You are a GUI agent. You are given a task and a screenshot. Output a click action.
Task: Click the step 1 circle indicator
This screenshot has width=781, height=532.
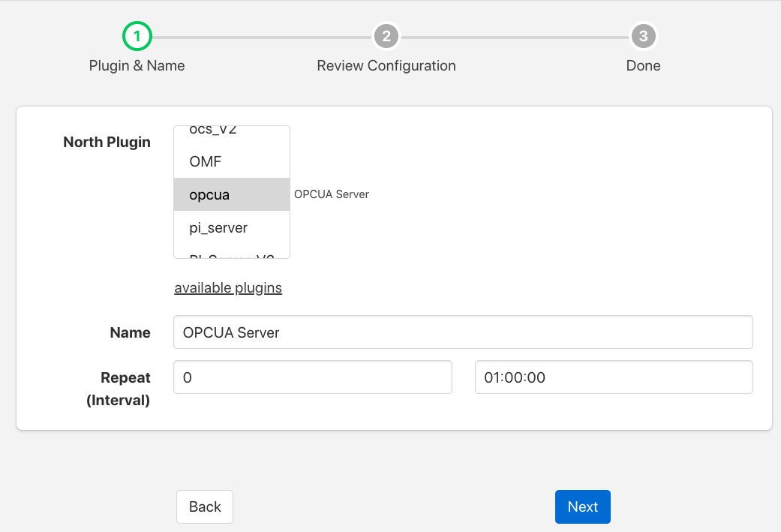[137, 36]
